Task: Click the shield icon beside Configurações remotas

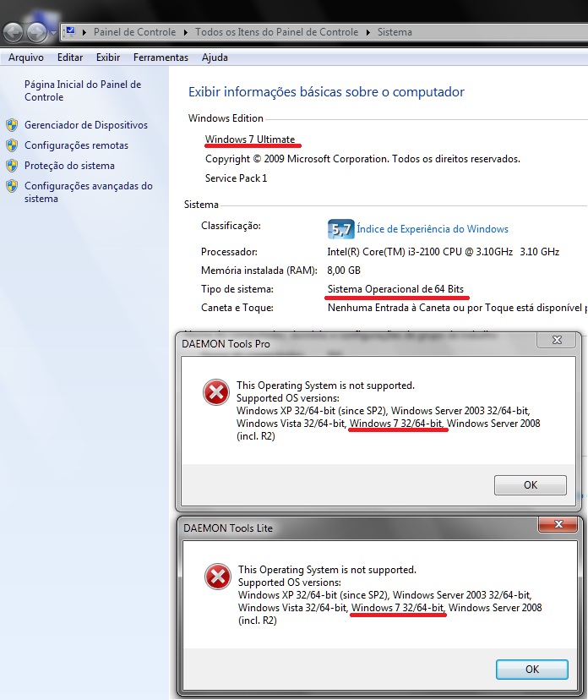Action: 12,145
